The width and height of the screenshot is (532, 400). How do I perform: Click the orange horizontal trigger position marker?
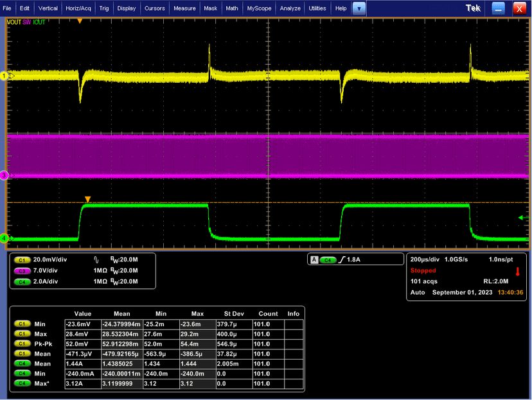(x=80, y=21)
